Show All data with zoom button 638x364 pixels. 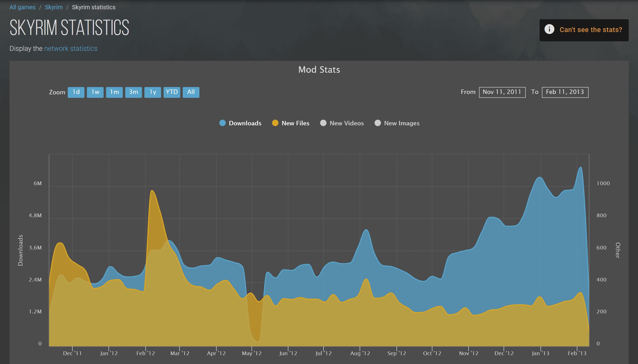point(191,92)
